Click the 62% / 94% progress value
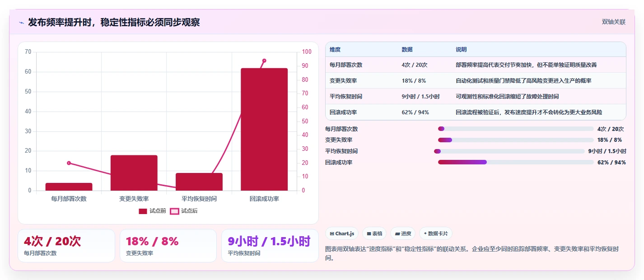The width and height of the screenshot is (644, 280). [x=611, y=163]
